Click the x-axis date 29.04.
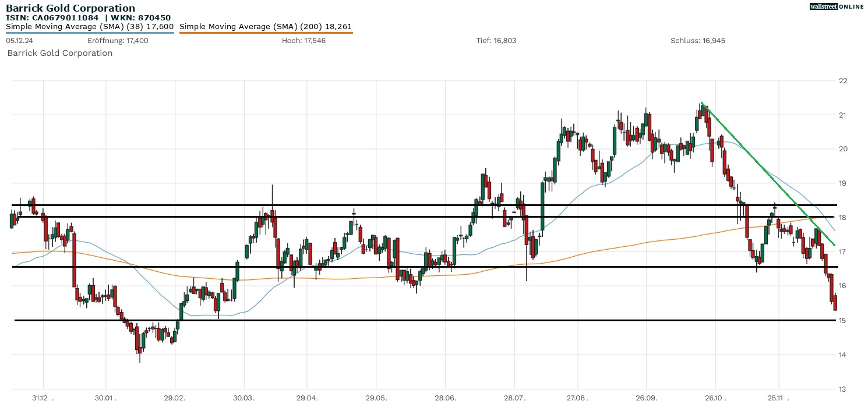The width and height of the screenshot is (868, 401). coord(307,398)
